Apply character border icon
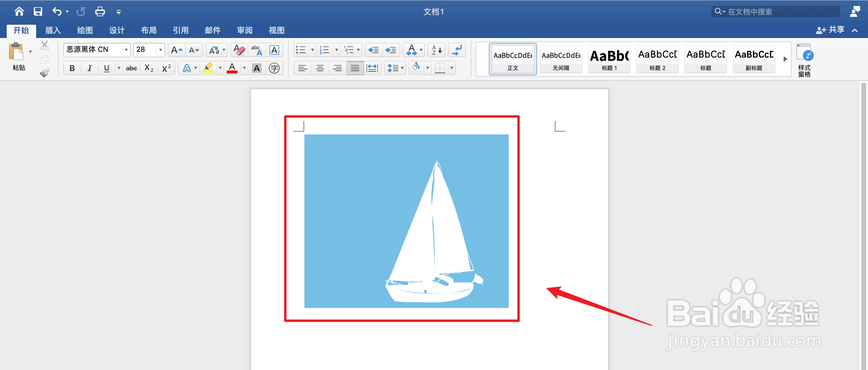 [274, 50]
